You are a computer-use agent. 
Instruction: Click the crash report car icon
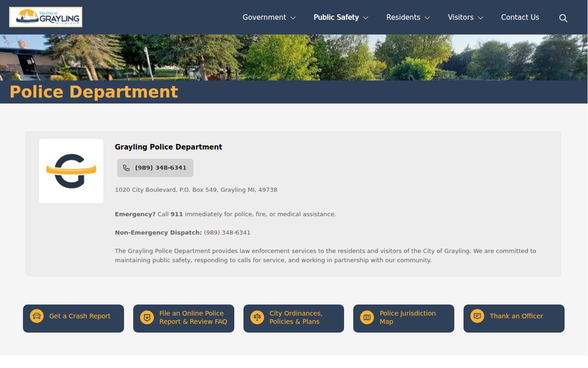point(37,316)
